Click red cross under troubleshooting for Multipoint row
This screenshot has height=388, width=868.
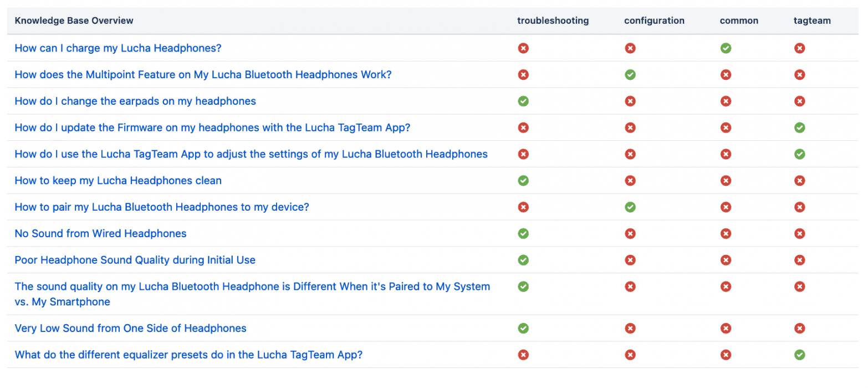tap(523, 75)
